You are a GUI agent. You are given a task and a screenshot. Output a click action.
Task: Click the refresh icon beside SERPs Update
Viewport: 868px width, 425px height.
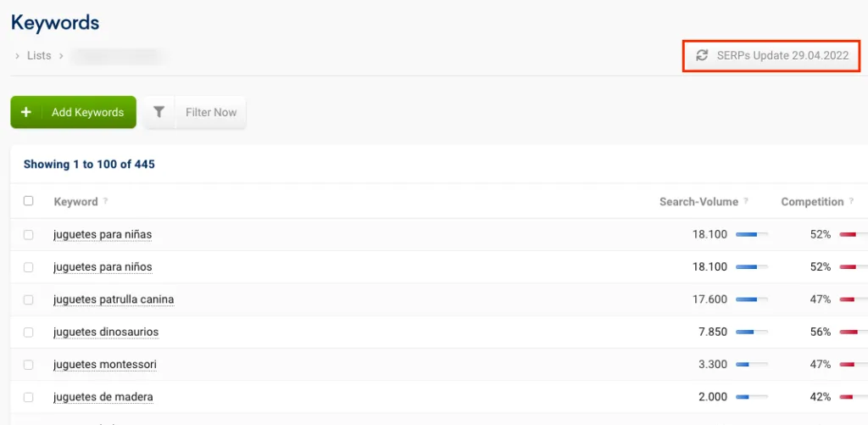[702, 55]
